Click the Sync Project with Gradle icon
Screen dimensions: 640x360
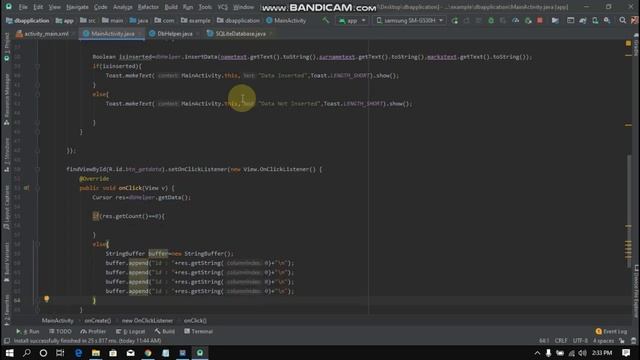[x=583, y=20]
